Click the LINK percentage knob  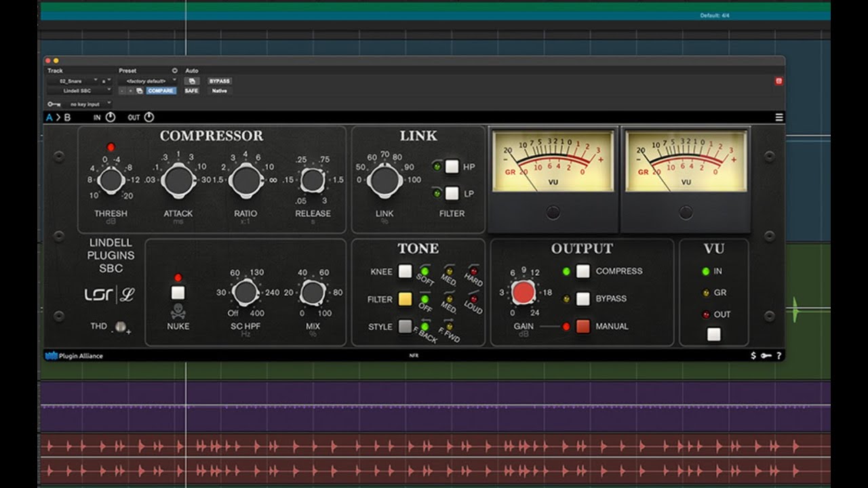click(385, 180)
